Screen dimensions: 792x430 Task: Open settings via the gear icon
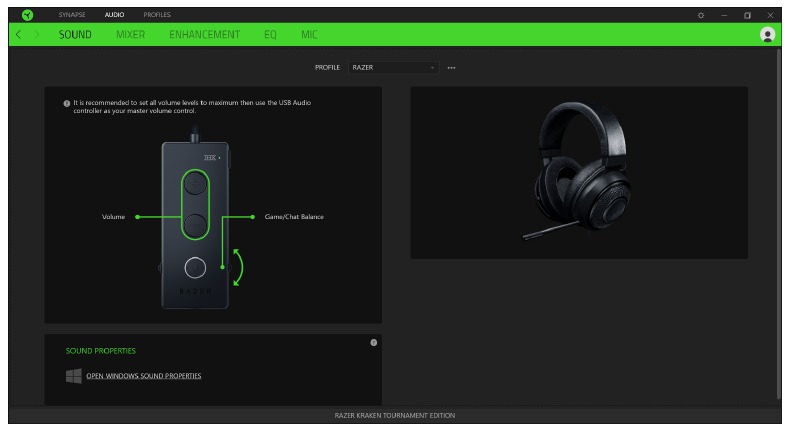point(701,15)
